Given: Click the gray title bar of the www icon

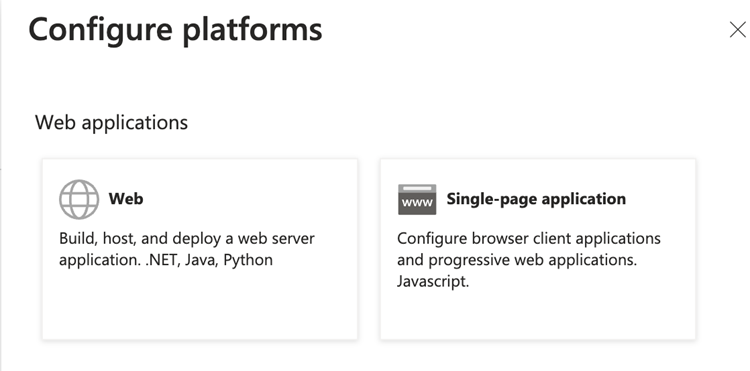Looking at the screenshot, I should point(417,189).
